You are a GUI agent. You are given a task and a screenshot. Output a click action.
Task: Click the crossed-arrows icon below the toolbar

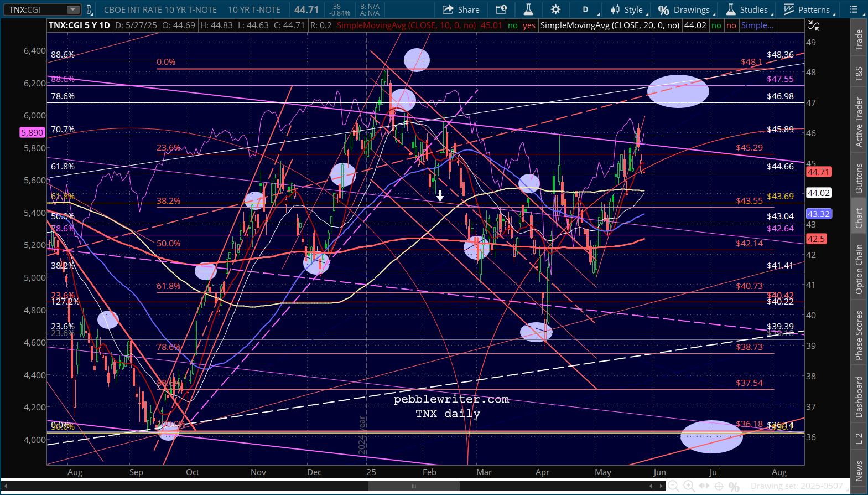click(x=813, y=25)
